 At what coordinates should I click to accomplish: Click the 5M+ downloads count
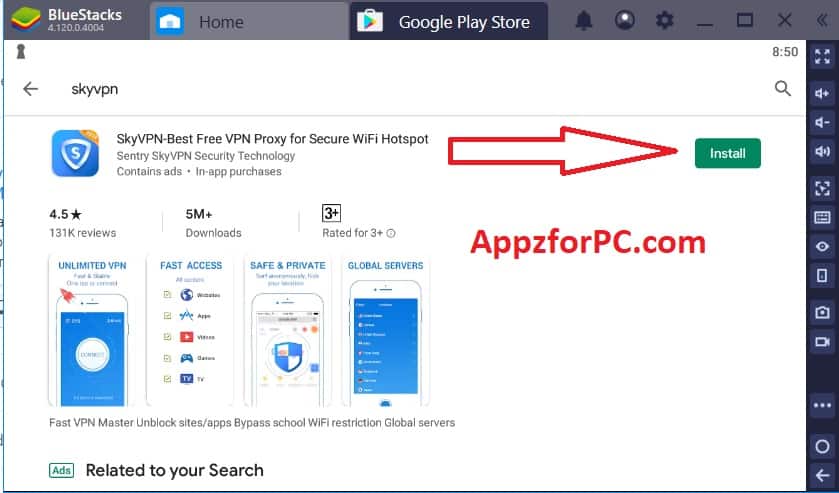coord(199,215)
